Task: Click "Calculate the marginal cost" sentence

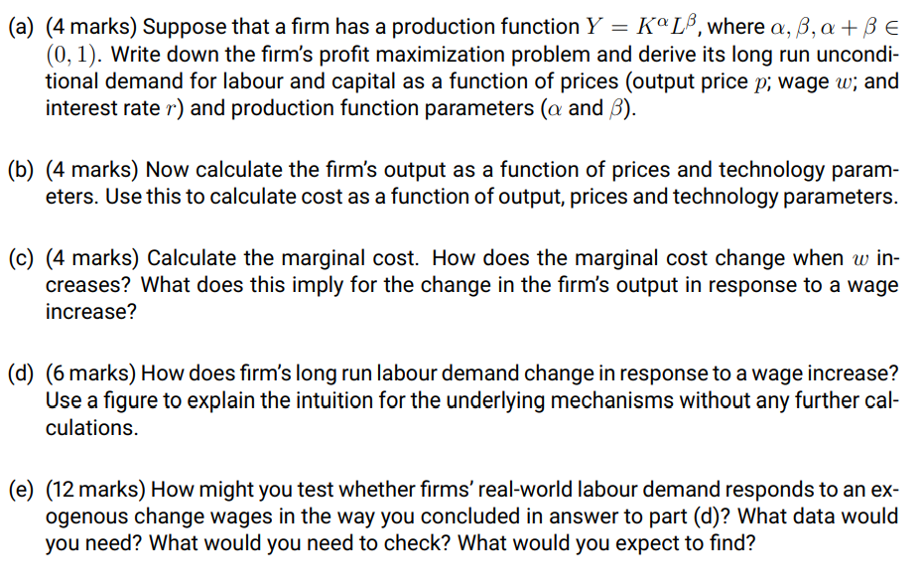Action: pyautogui.click(x=283, y=258)
